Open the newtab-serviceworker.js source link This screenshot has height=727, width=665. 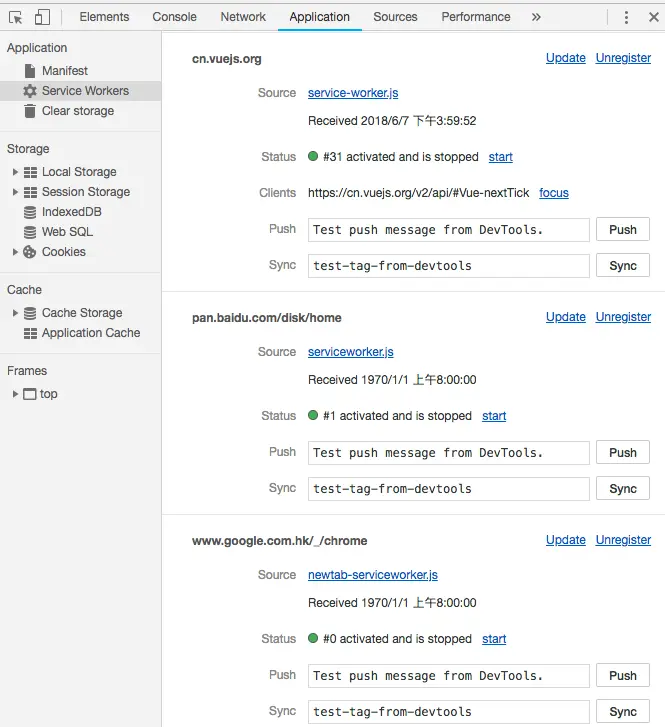373,575
